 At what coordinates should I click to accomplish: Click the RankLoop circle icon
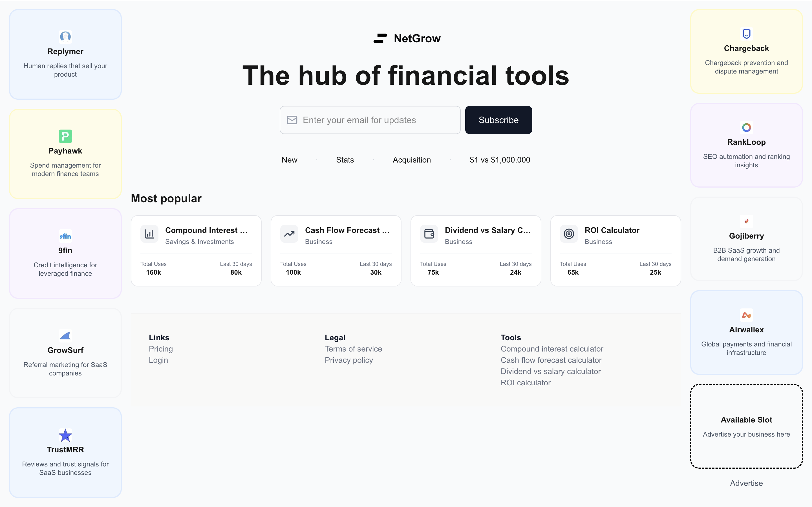pos(746,127)
